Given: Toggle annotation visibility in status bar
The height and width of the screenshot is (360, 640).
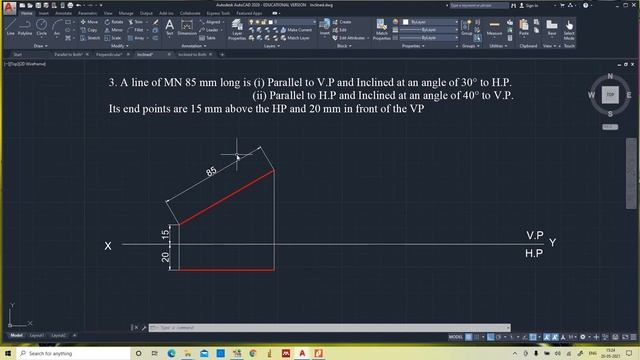Looking at the screenshot, I should (x=547, y=337).
